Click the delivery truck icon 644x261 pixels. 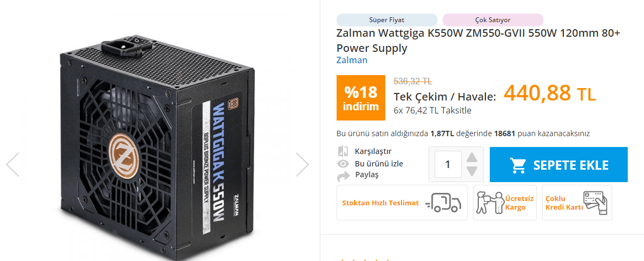(443, 203)
